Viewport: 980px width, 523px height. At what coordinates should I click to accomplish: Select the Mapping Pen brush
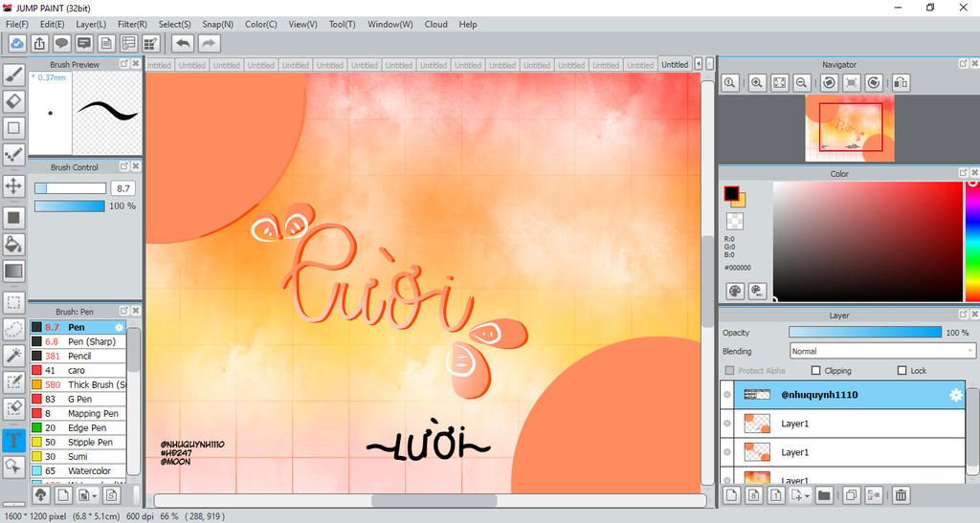pyautogui.click(x=78, y=413)
